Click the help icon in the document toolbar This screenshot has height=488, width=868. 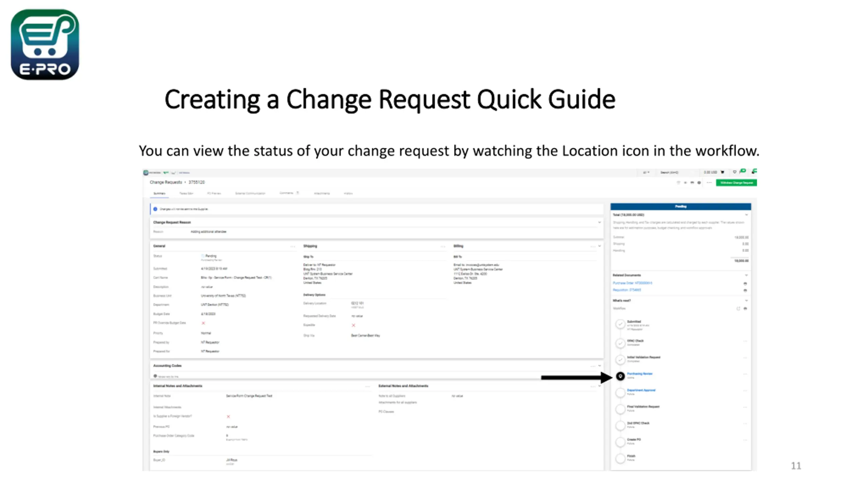699,183
